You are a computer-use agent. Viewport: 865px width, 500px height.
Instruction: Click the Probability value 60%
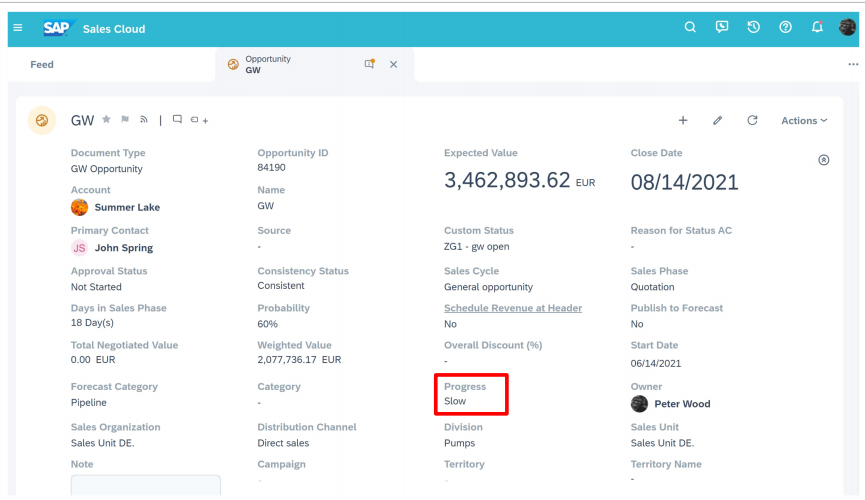point(268,324)
